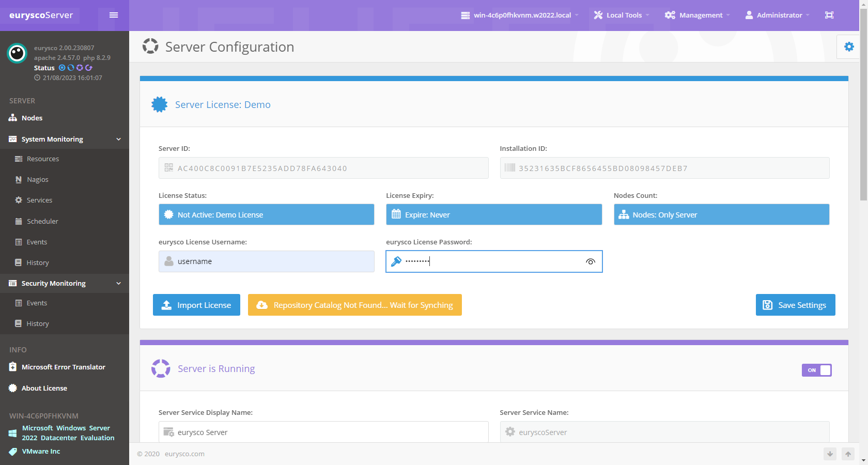Show password using the eye icon

point(590,261)
